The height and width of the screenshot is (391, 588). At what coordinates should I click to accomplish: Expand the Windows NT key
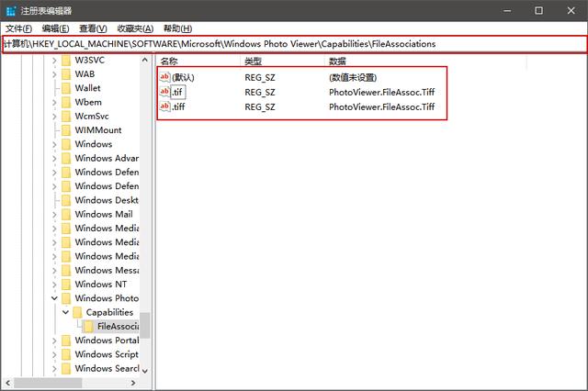click(x=54, y=285)
